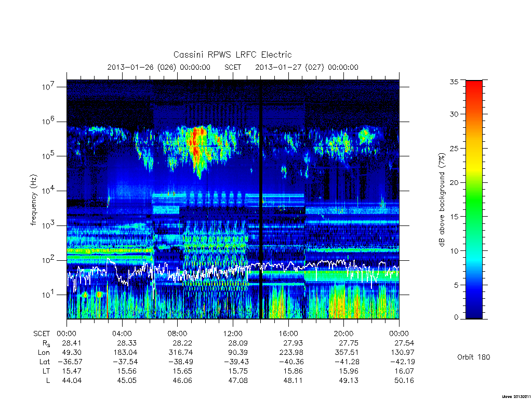Click the 'dB above background (7%)' label
Viewport: 532px width, 399px height.
point(442,200)
